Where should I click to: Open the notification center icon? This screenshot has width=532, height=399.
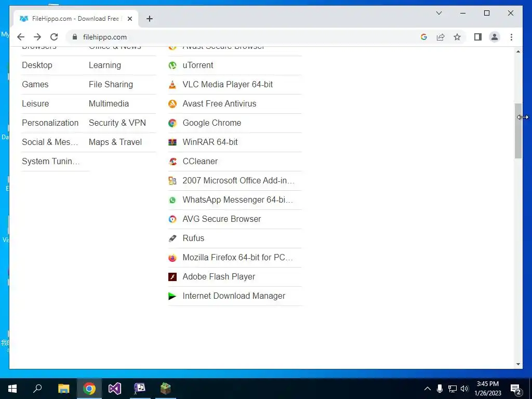click(x=516, y=389)
